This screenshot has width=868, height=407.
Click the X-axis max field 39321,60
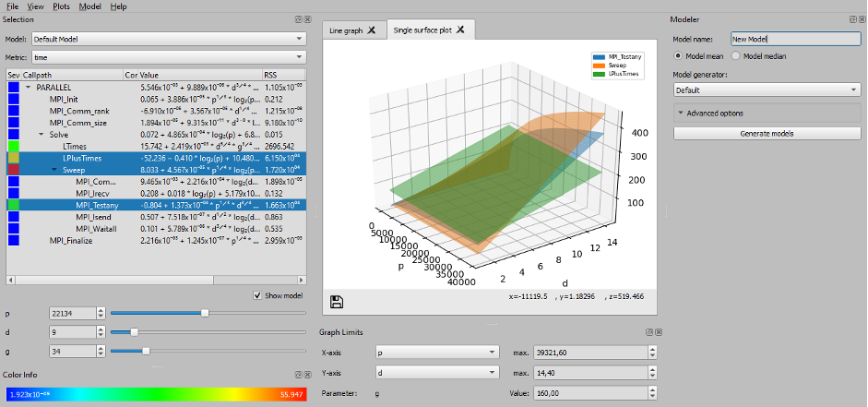pos(595,353)
